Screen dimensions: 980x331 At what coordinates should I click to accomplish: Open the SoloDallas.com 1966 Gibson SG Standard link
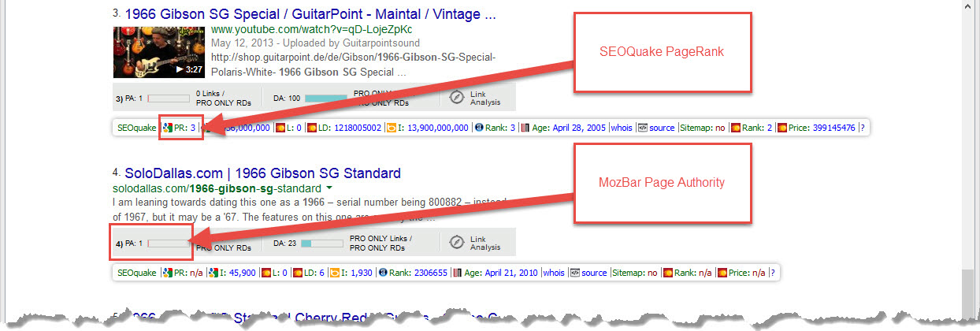pyautogui.click(x=262, y=173)
